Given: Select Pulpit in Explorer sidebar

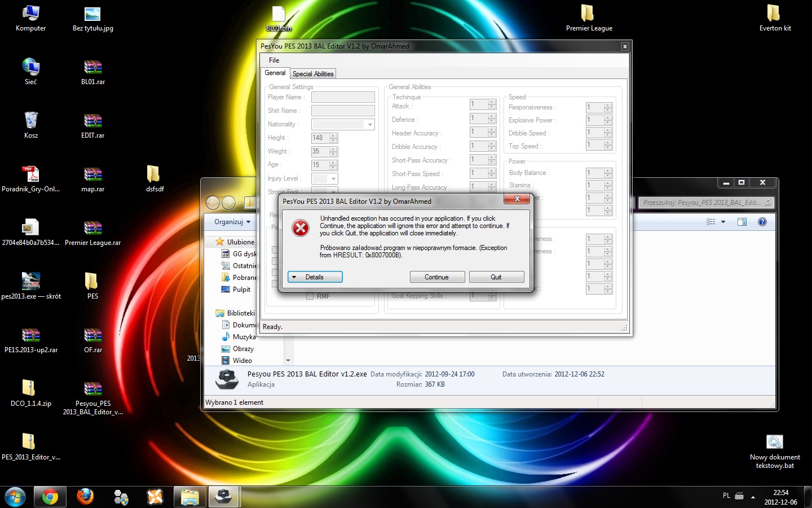Looking at the screenshot, I should coord(241,290).
